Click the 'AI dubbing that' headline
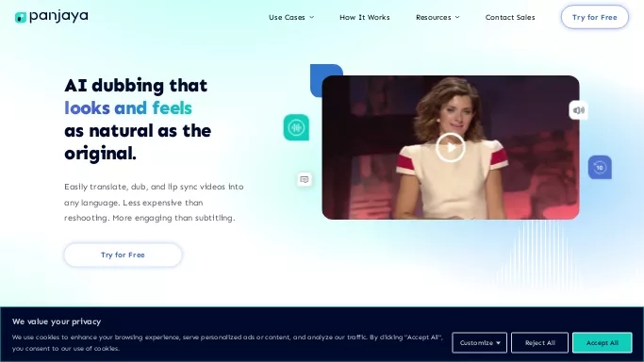 tap(136, 86)
